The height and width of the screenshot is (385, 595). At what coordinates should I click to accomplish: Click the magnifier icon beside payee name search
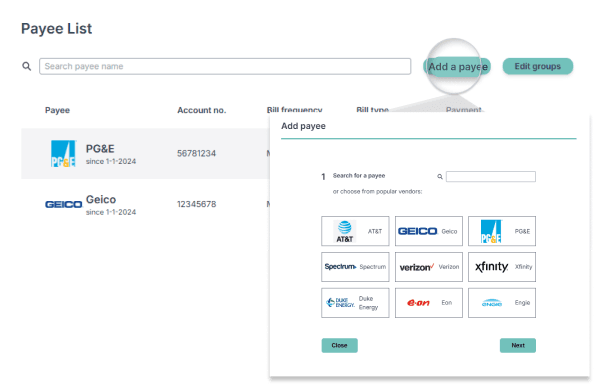click(26, 66)
